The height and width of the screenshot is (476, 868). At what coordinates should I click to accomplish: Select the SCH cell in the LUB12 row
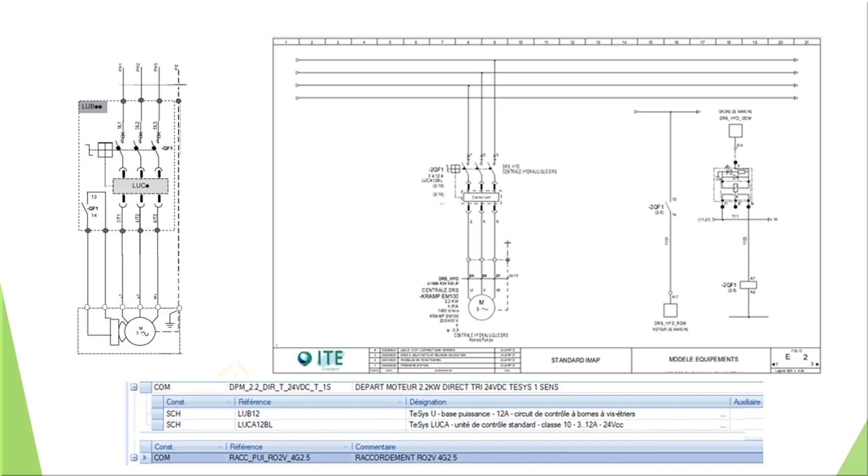pos(199,414)
